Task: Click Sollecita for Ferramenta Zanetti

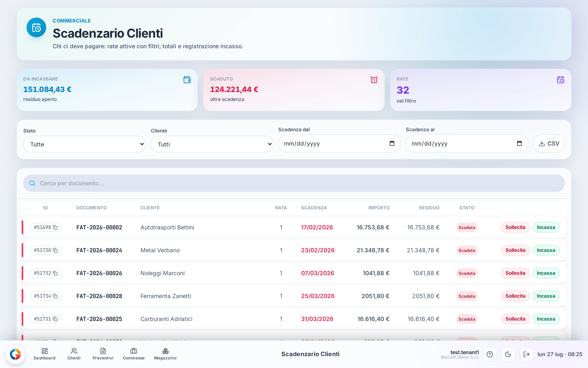Action: 515,296
